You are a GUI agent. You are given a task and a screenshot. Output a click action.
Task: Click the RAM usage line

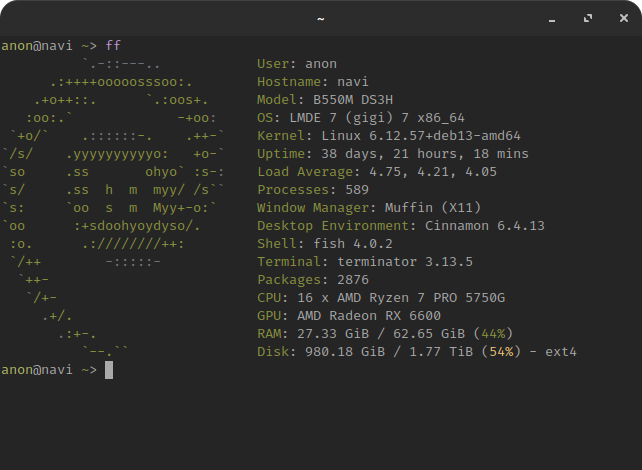385,334
